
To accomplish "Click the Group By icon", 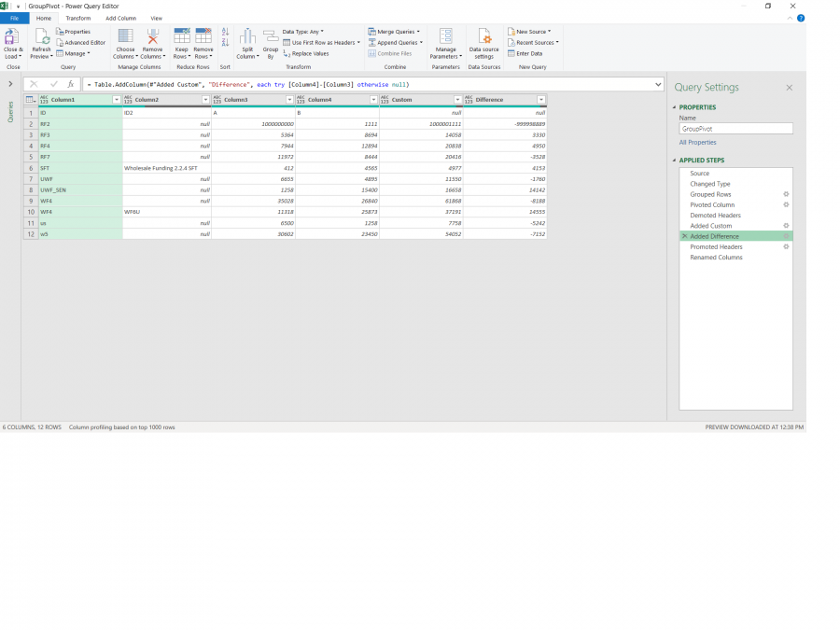I will pyautogui.click(x=271, y=36).
